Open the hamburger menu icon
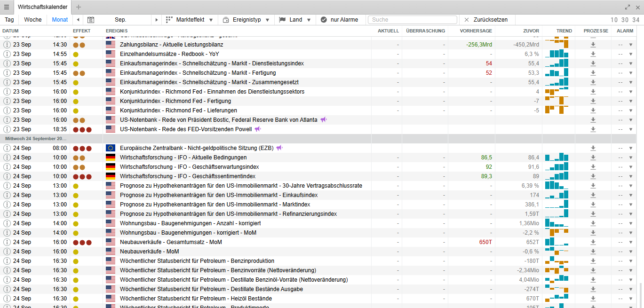This screenshot has width=644, height=308. [7, 7]
